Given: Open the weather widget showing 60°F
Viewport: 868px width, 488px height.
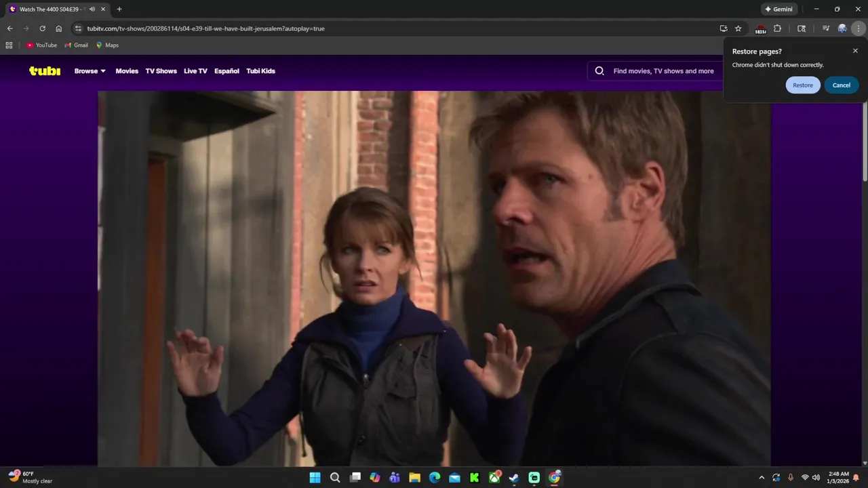Looking at the screenshot, I should point(31,477).
